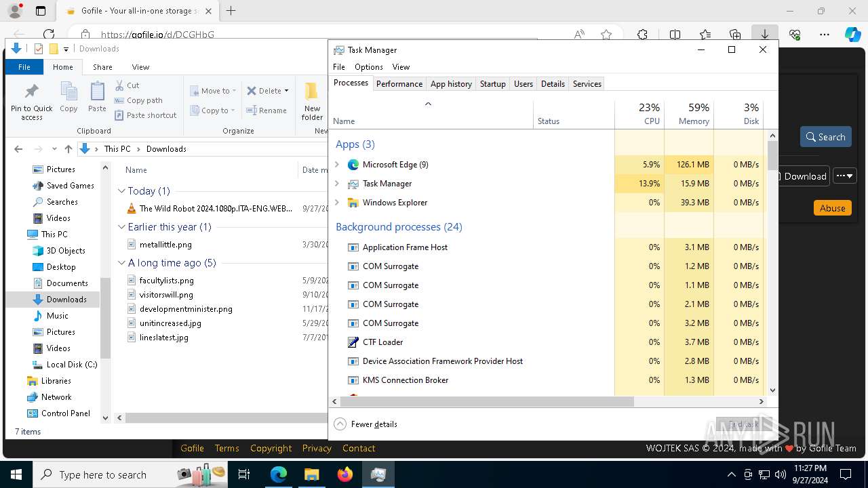
Task: Select Downloads in navigation pane
Action: tap(66, 300)
